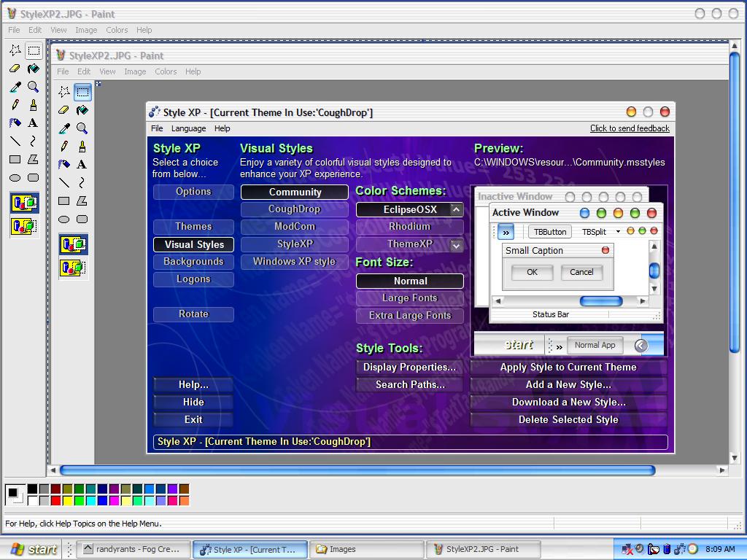The width and height of the screenshot is (747, 560).
Task: Pick the red swatch in the Paint color palette
Action: (x=55, y=500)
